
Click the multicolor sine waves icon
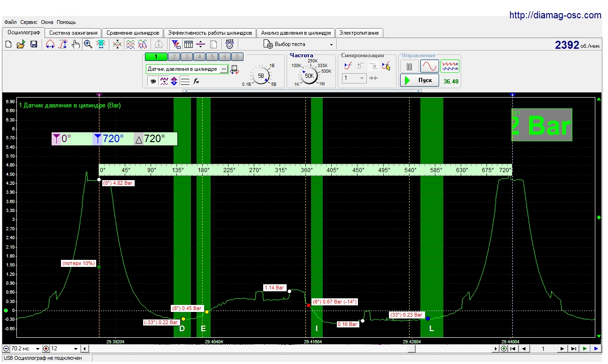pos(143,44)
